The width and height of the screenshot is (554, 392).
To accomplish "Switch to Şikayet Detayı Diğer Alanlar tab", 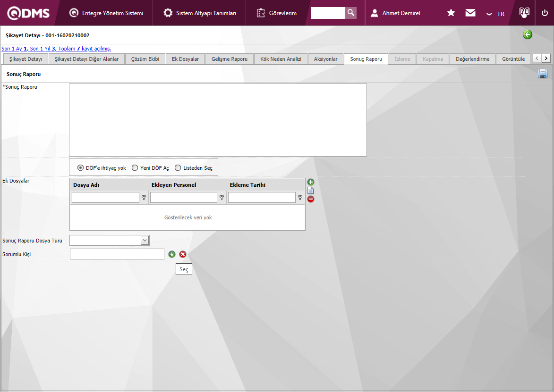I will click(86, 59).
